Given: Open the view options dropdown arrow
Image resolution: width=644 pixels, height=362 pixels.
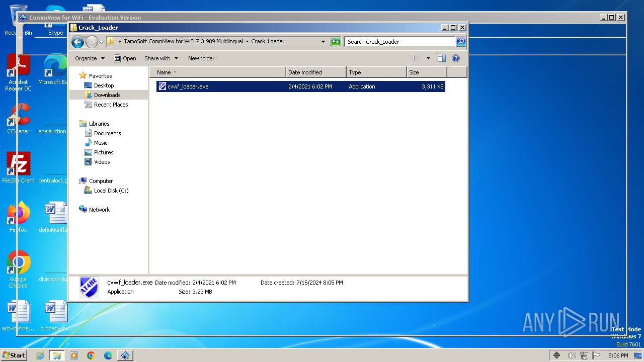Looking at the screenshot, I should [x=428, y=58].
